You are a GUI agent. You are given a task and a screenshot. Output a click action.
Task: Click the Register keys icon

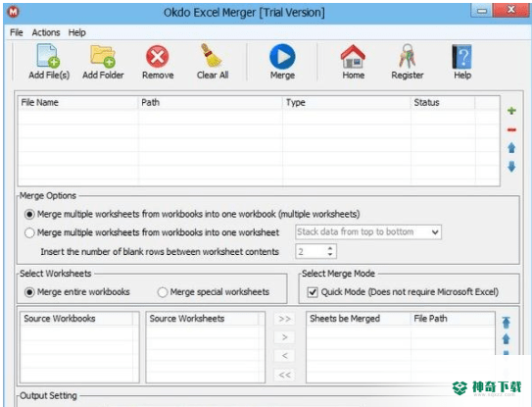pos(408,56)
